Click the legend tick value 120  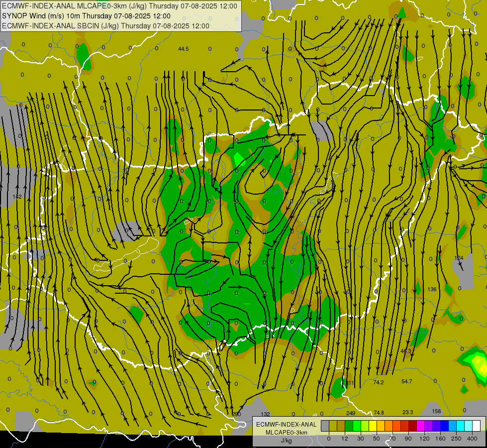[x=424, y=439]
